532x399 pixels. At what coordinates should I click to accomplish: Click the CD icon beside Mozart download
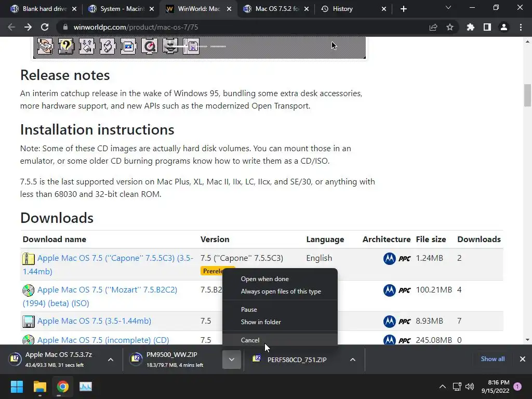[x=29, y=290]
